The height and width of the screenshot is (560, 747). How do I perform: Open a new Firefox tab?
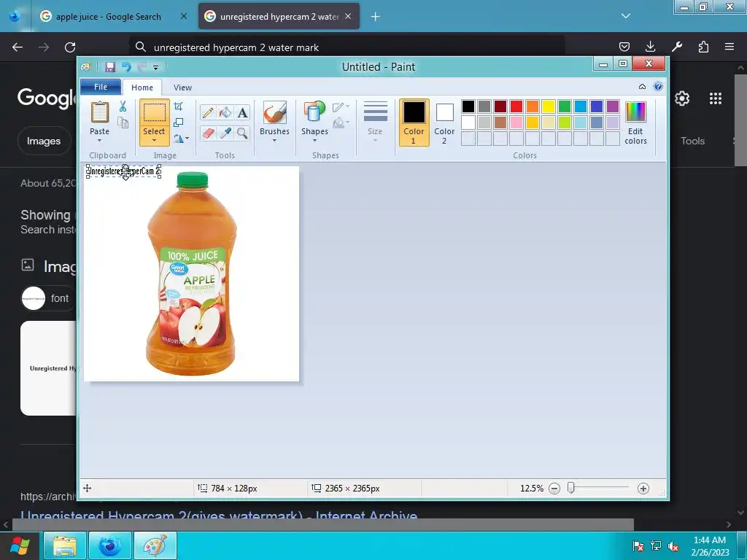click(376, 17)
